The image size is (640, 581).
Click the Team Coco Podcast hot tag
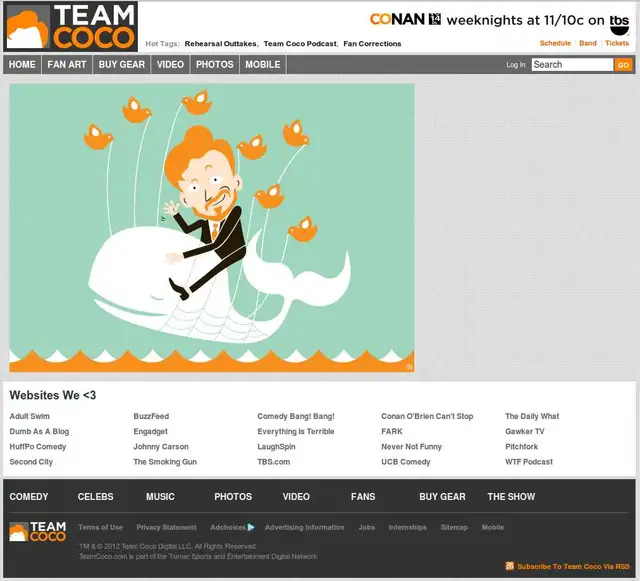[x=300, y=44]
